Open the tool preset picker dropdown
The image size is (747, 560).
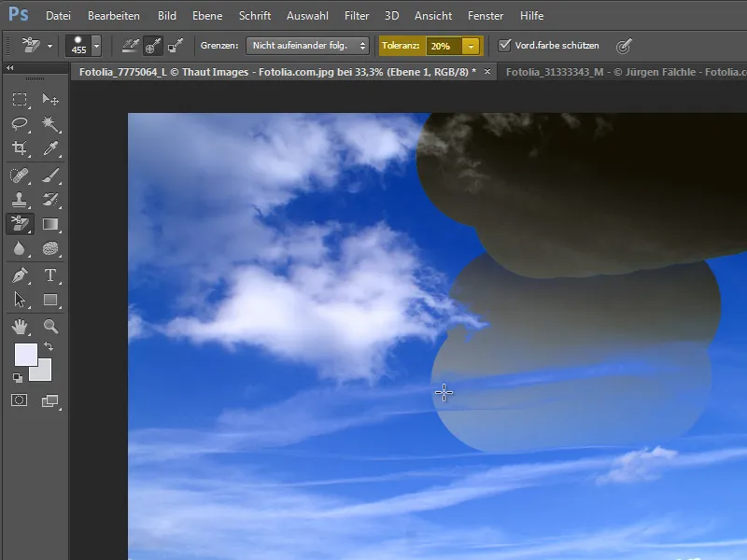tap(49, 46)
